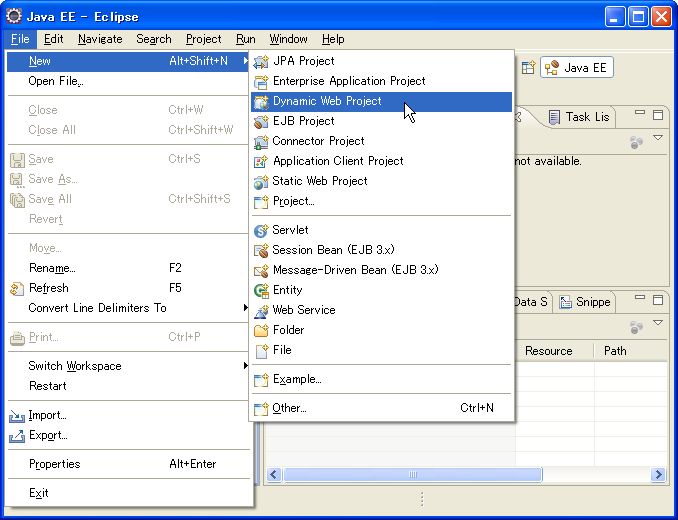This screenshot has width=678, height=520.
Task: Click the Dynamic Web Project icon
Action: point(261,101)
